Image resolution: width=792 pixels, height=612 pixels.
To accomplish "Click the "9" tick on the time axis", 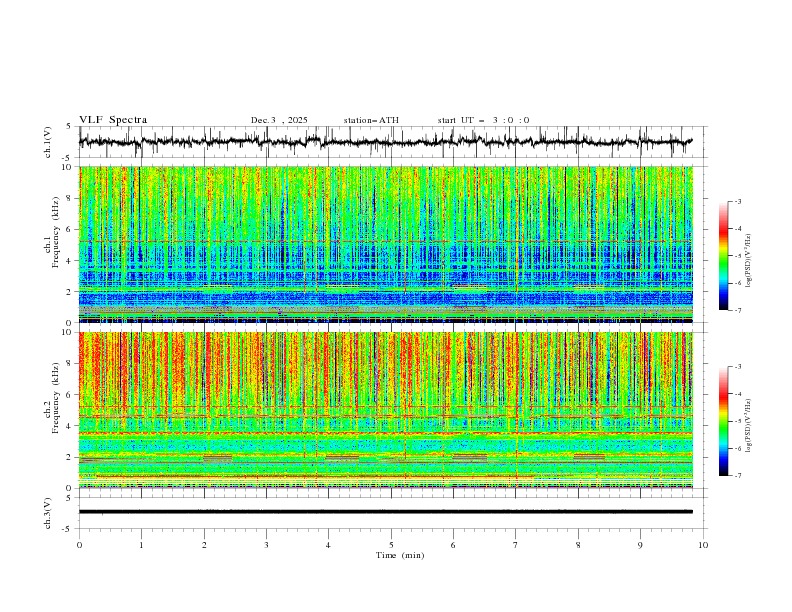I will (x=640, y=545).
